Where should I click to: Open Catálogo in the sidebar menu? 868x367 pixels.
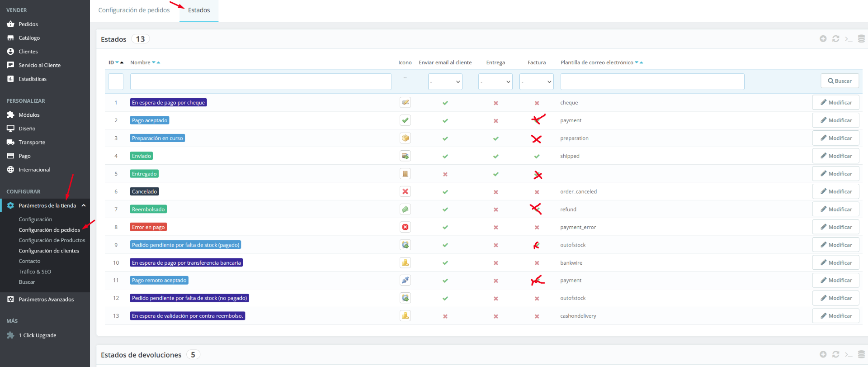pos(29,38)
